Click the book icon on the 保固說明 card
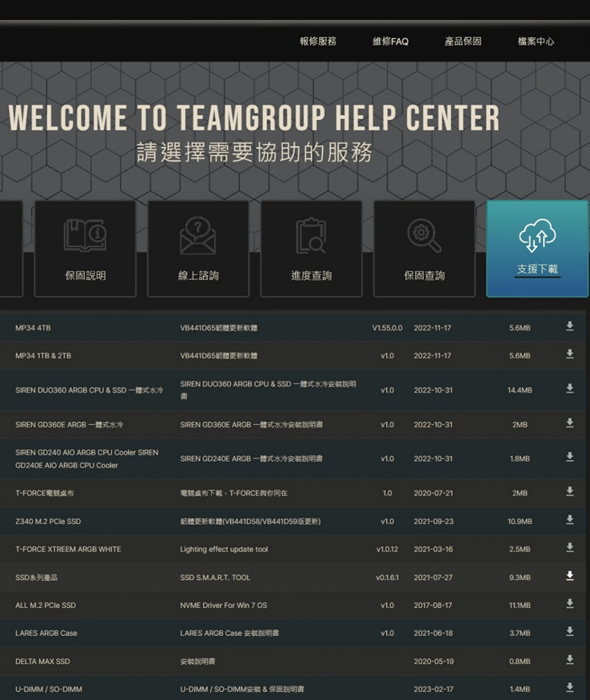Image resolution: width=590 pixels, height=700 pixels. [86, 235]
